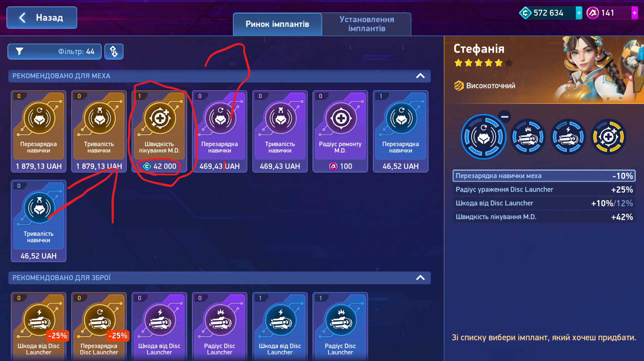Collapse the Рекомендовано для зброї section
644x361 pixels.
click(x=420, y=278)
